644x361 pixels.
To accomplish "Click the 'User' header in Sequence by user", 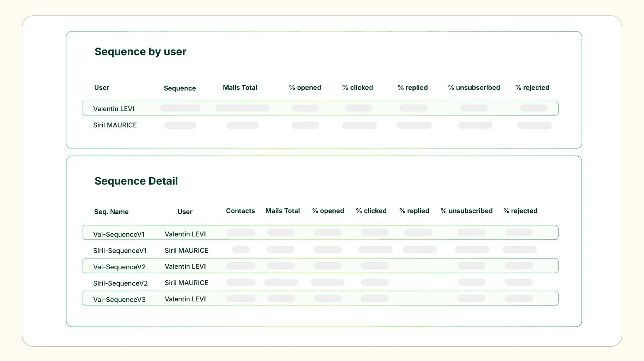I will pyautogui.click(x=101, y=87).
